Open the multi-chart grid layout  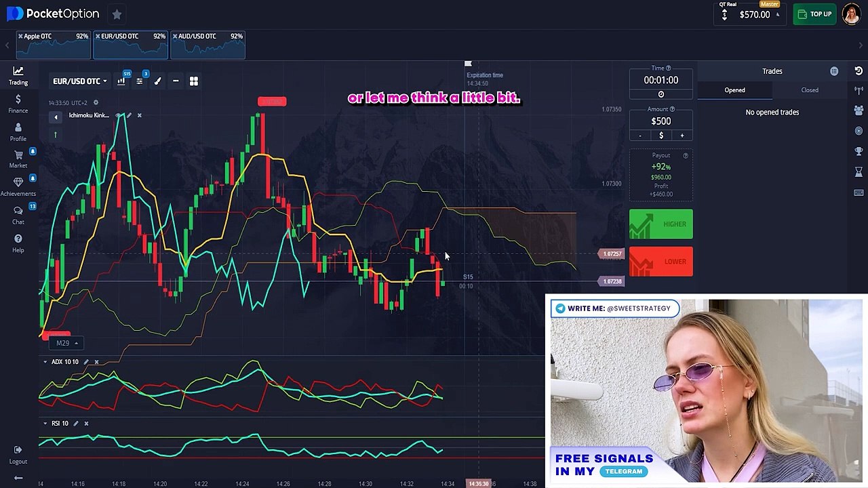pyautogui.click(x=194, y=81)
